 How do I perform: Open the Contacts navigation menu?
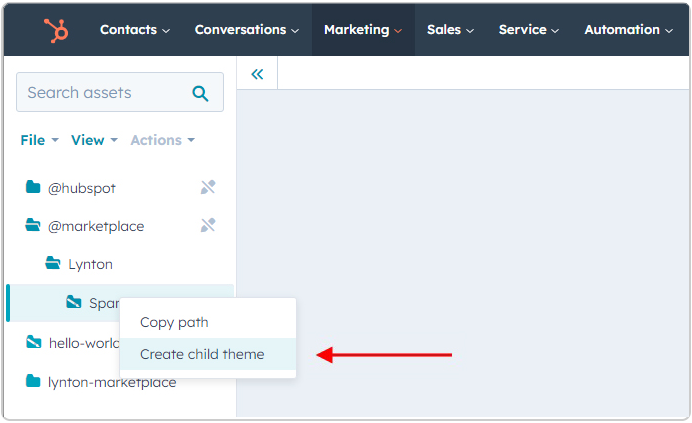(x=134, y=30)
